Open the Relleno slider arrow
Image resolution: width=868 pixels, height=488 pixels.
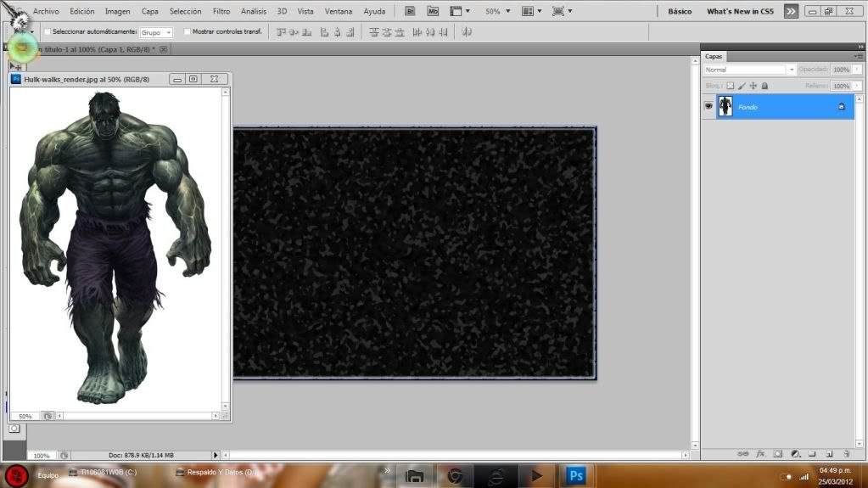click(x=858, y=86)
